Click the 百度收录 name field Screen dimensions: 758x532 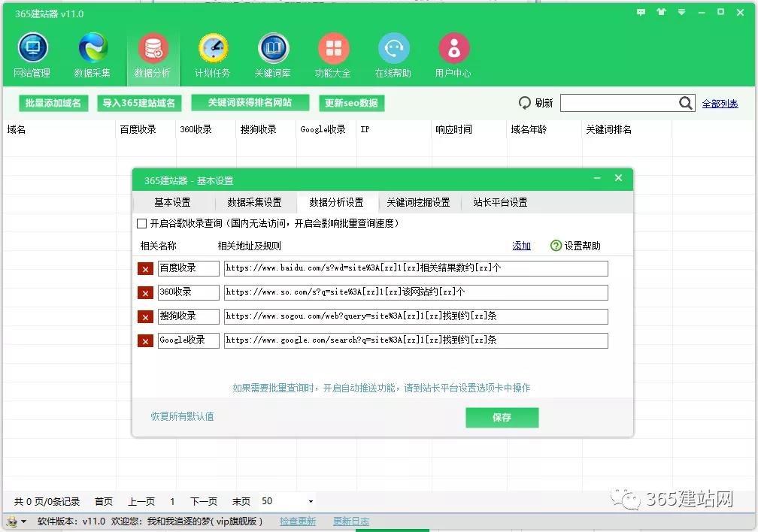coord(189,269)
